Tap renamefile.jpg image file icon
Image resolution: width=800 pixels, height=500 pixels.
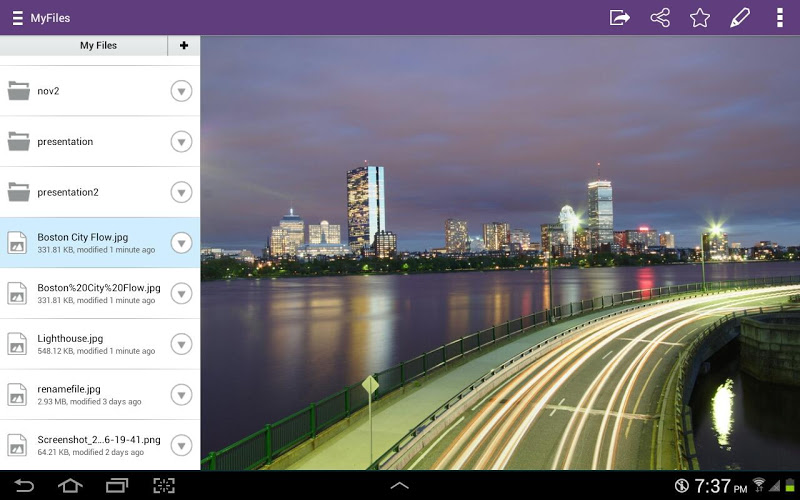tap(17, 394)
